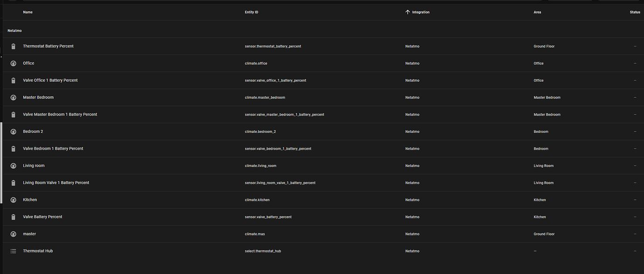The image size is (644, 274).
Task: Open the Master Bedroom entity name
Action: point(38,97)
